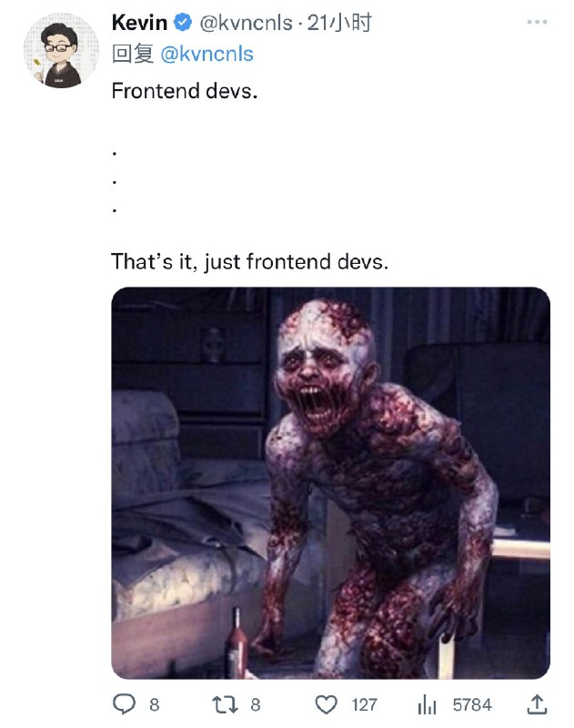The width and height of the screenshot is (574, 728).
Task: Click the share upload-arrow icon
Action: [x=537, y=703]
